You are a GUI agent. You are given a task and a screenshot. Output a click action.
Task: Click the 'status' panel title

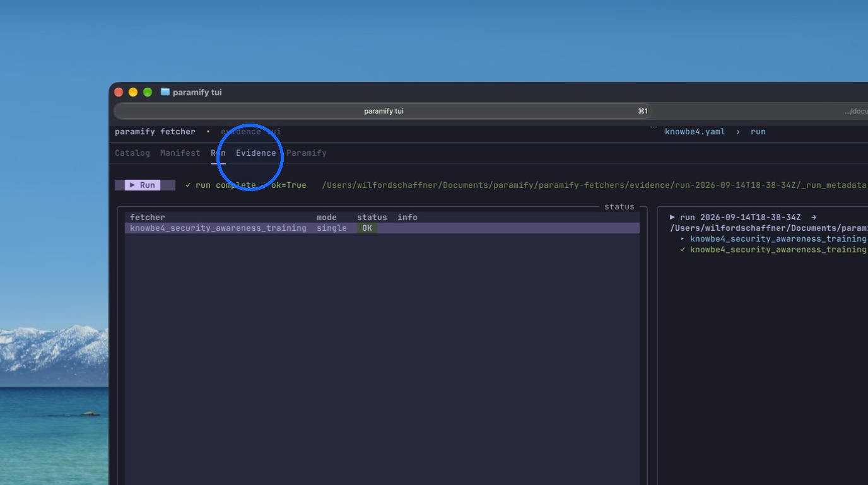point(619,206)
